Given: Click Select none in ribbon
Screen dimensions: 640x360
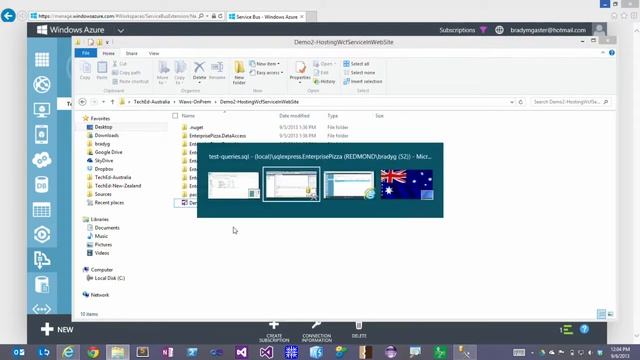Looking at the screenshot, I should click(x=359, y=73).
